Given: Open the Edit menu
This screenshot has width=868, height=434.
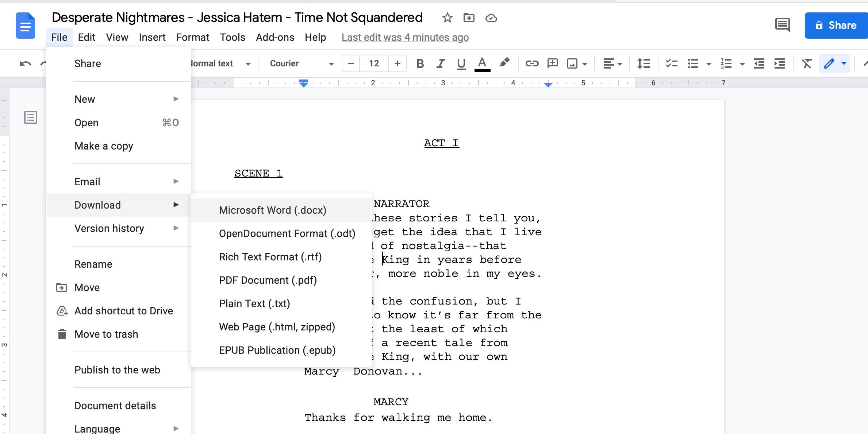Looking at the screenshot, I should pyautogui.click(x=87, y=37).
